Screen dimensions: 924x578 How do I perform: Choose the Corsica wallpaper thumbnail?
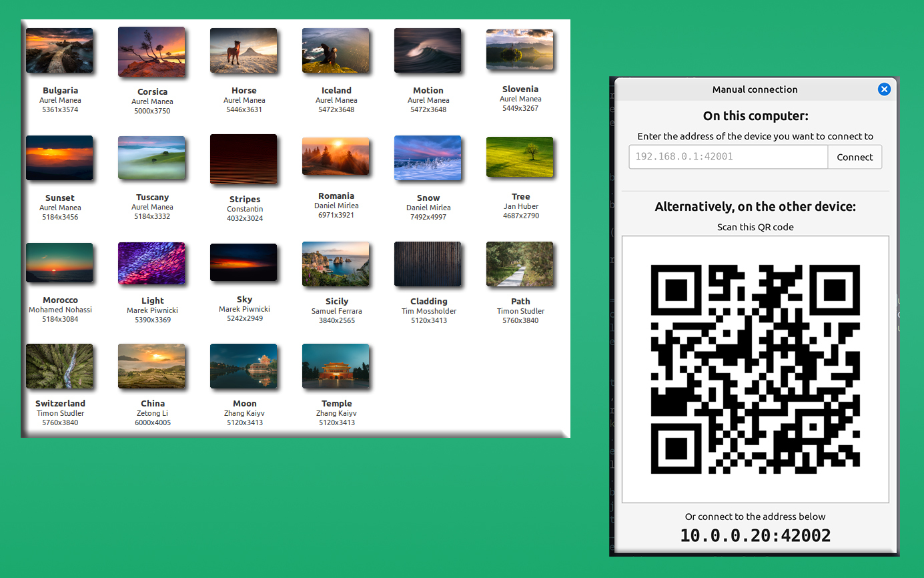(151, 52)
